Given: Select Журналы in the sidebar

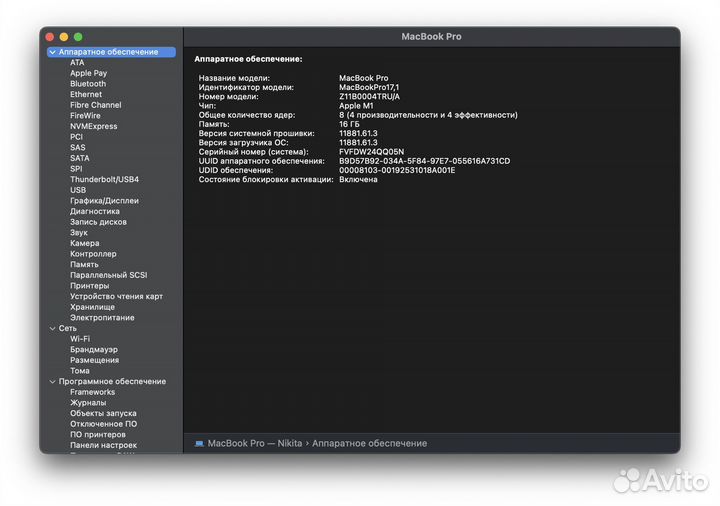Looking at the screenshot, I should coord(88,403).
